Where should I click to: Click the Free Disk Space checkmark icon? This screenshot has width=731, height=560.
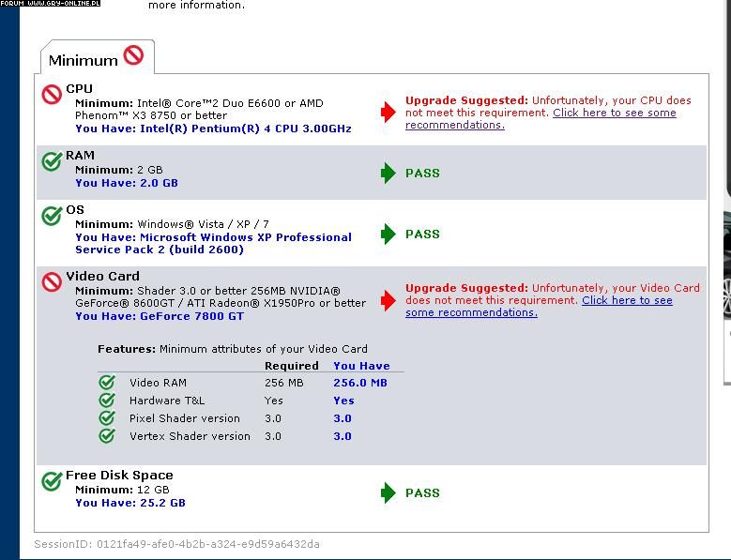click(52, 481)
